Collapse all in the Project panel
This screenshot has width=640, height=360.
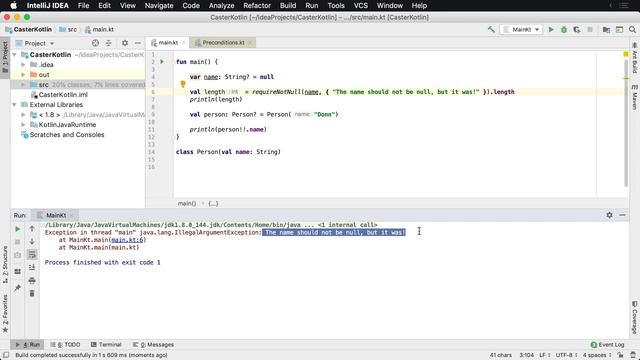coord(109,43)
